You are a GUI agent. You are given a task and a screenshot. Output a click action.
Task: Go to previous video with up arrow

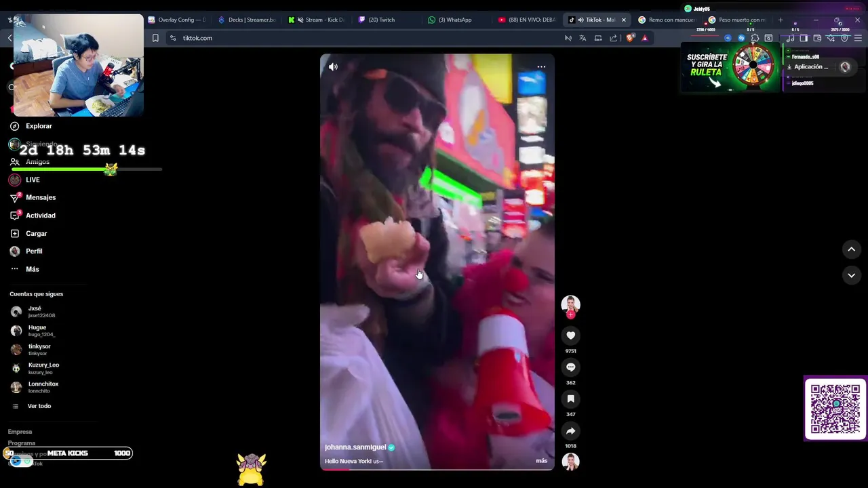(x=851, y=249)
